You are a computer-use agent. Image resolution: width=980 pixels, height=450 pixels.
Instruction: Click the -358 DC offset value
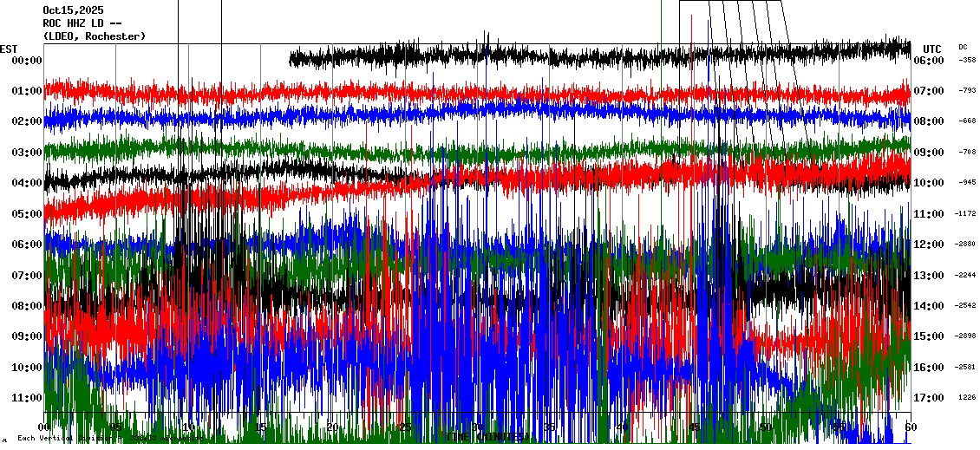(966, 61)
